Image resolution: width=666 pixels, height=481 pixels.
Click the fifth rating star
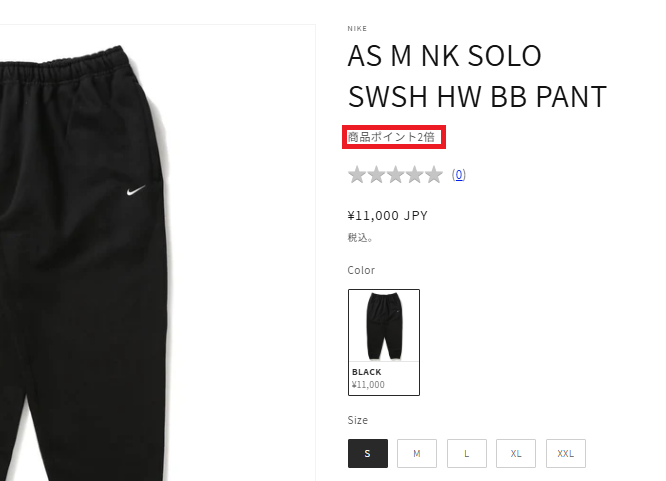[433, 175]
